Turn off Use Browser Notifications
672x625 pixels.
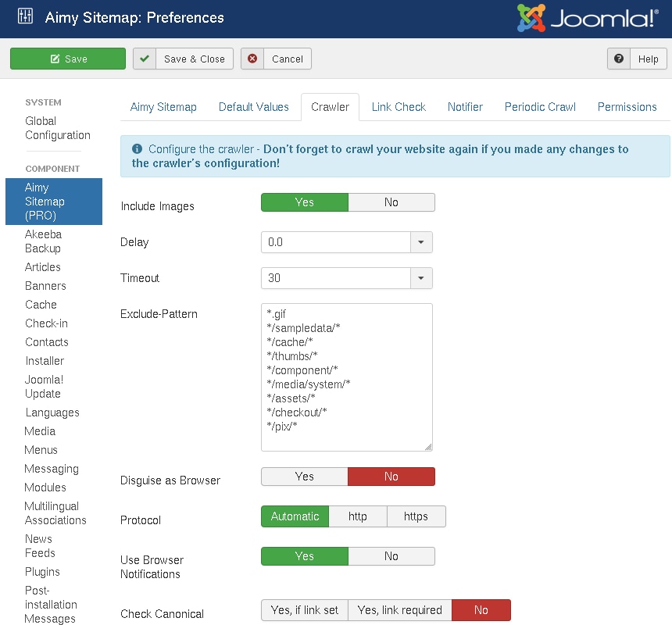coord(391,556)
